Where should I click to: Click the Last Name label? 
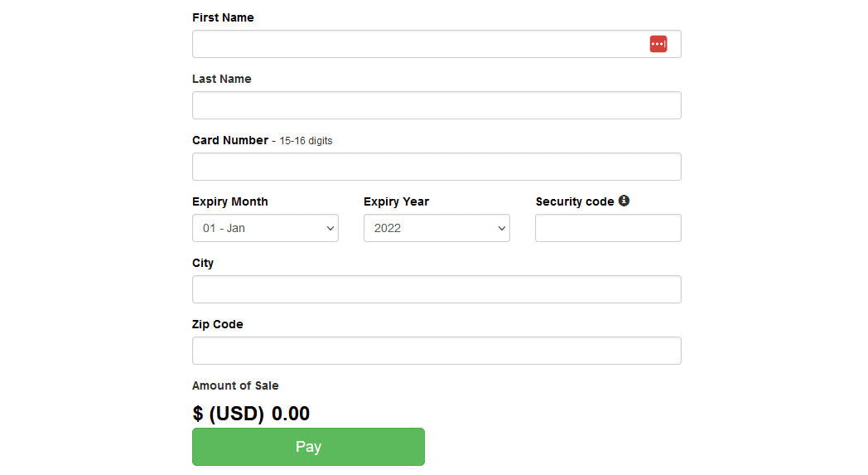(221, 79)
